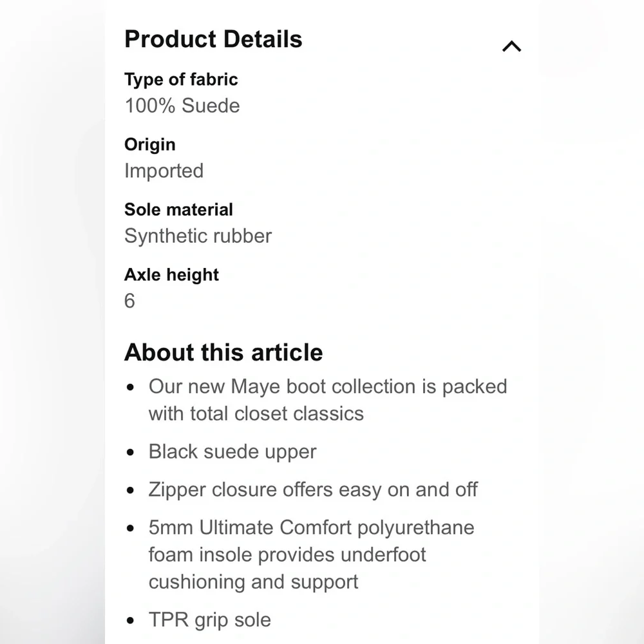644x644 pixels.
Task: Click the Sole material label
Action: coord(178,209)
